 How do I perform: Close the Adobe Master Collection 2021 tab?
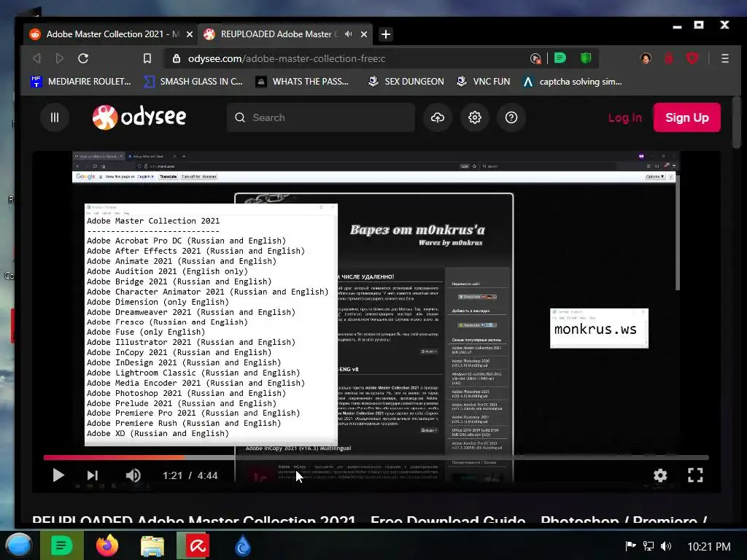point(189,34)
